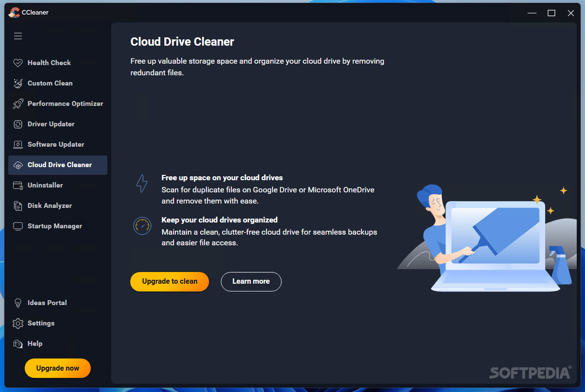
Task: Click the Help question mark icon
Action: tap(18, 343)
